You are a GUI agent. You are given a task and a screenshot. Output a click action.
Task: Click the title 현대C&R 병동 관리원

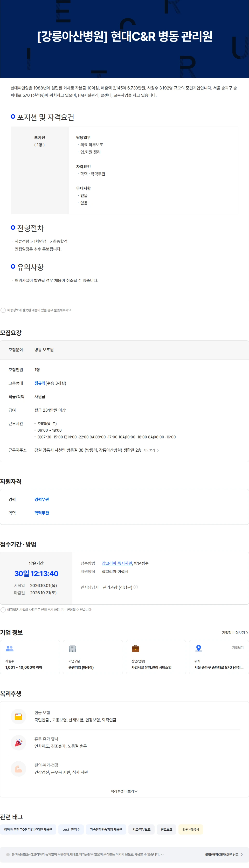[x=161, y=36]
